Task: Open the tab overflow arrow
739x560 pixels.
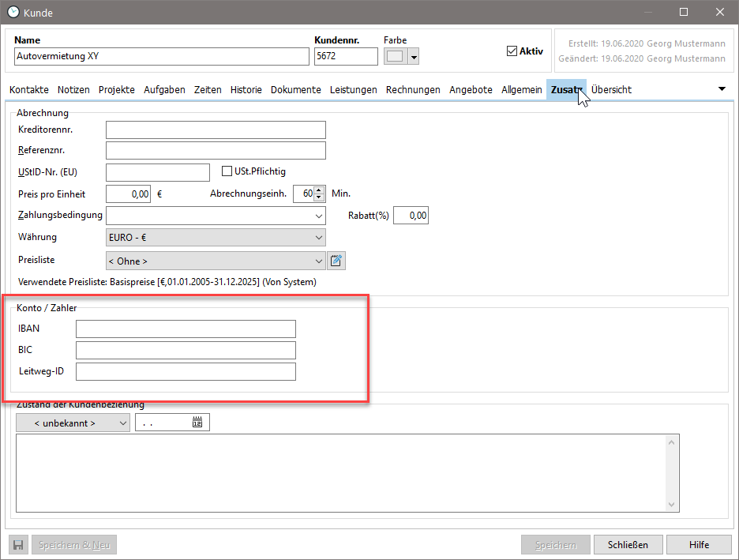Action: 722,89
